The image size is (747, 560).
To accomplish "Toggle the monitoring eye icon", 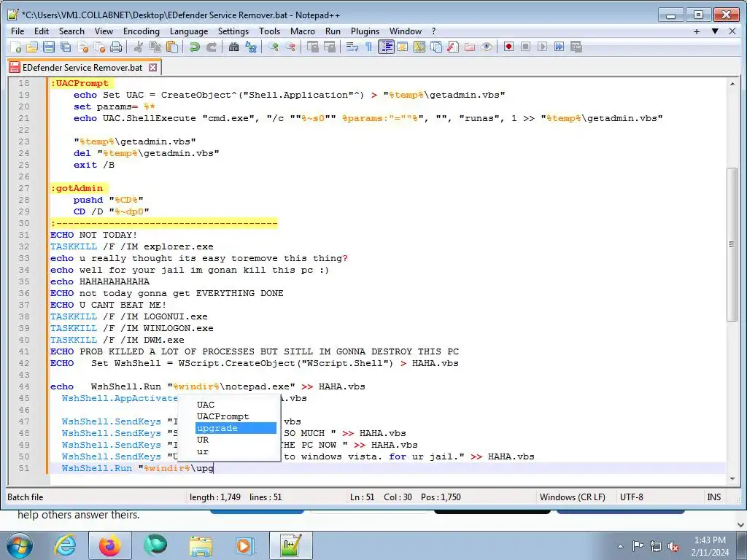I will point(487,47).
